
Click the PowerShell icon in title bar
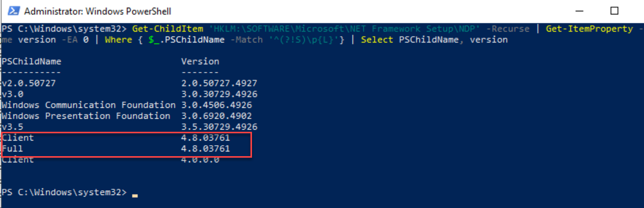click(11, 10)
